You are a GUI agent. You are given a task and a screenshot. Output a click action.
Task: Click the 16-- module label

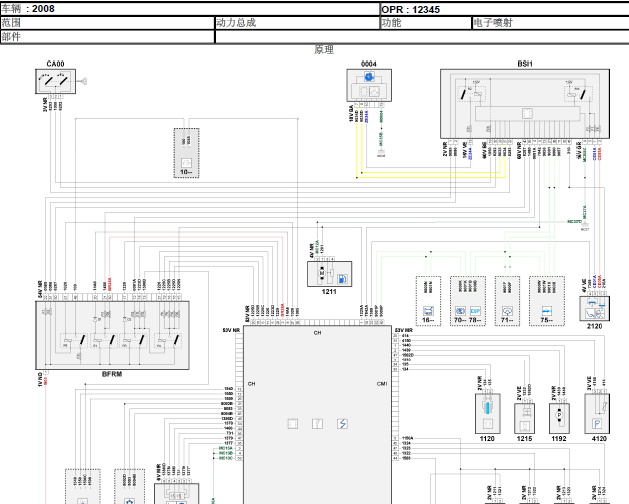tap(428, 320)
